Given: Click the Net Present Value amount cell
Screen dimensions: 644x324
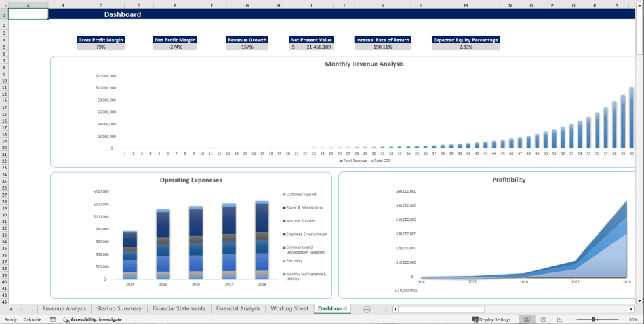Looking at the screenshot, I should click(311, 47).
